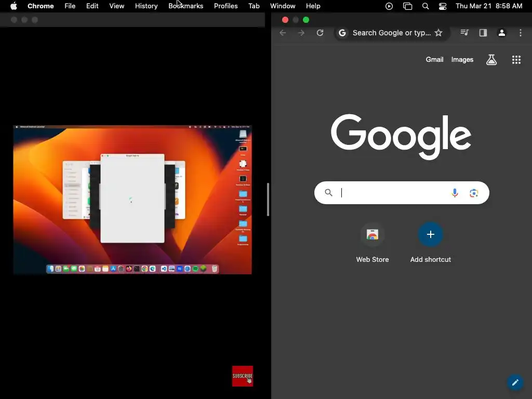Click the date and time in menu bar
The width and height of the screenshot is (532, 399).
point(489,6)
